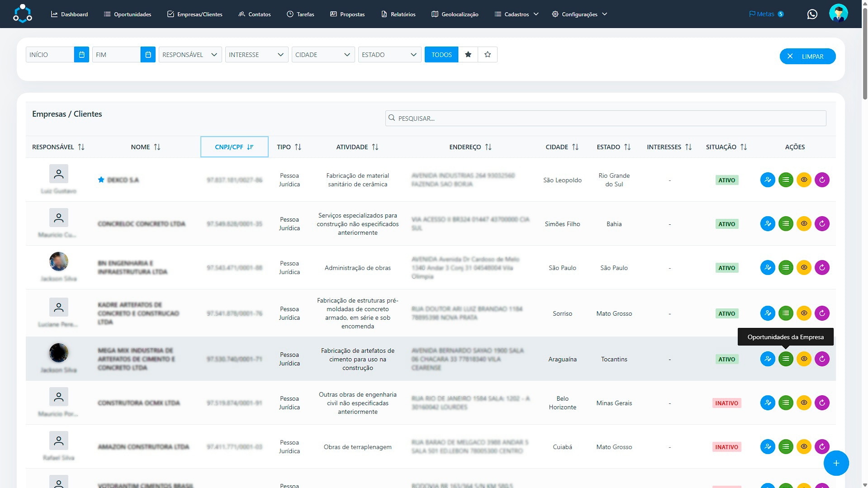
Task: Select the TODOS filter button
Action: pyautogui.click(x=441, y=55)
